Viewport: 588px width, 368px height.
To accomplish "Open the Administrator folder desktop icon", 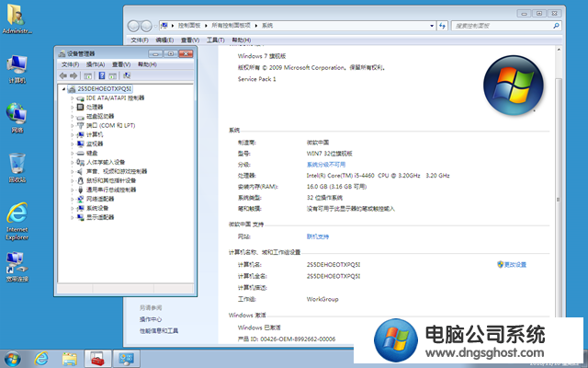I will point(17,18).
